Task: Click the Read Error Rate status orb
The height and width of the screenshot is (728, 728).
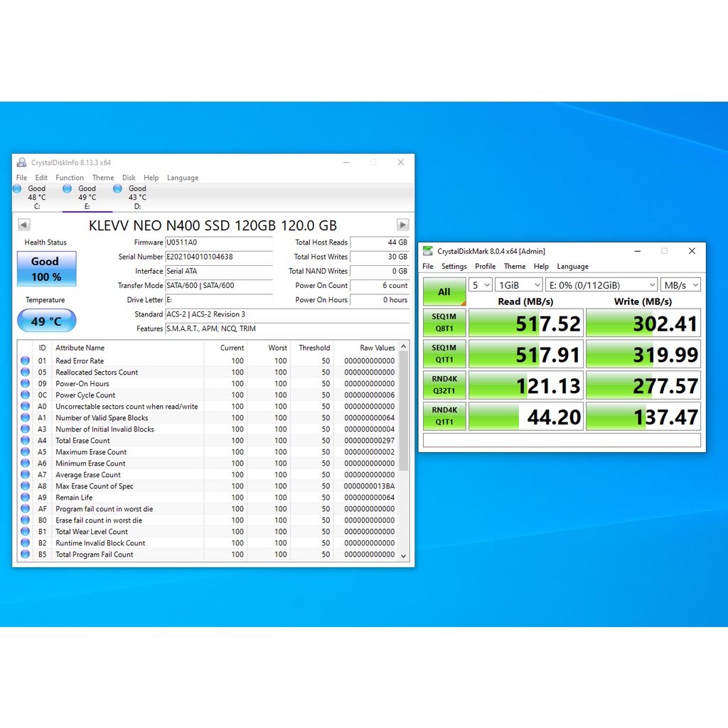Action: (x=26, y=361)
